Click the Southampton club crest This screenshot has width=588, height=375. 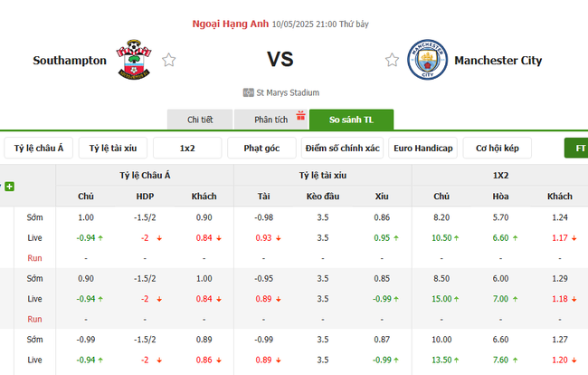(x=133, y=60)
